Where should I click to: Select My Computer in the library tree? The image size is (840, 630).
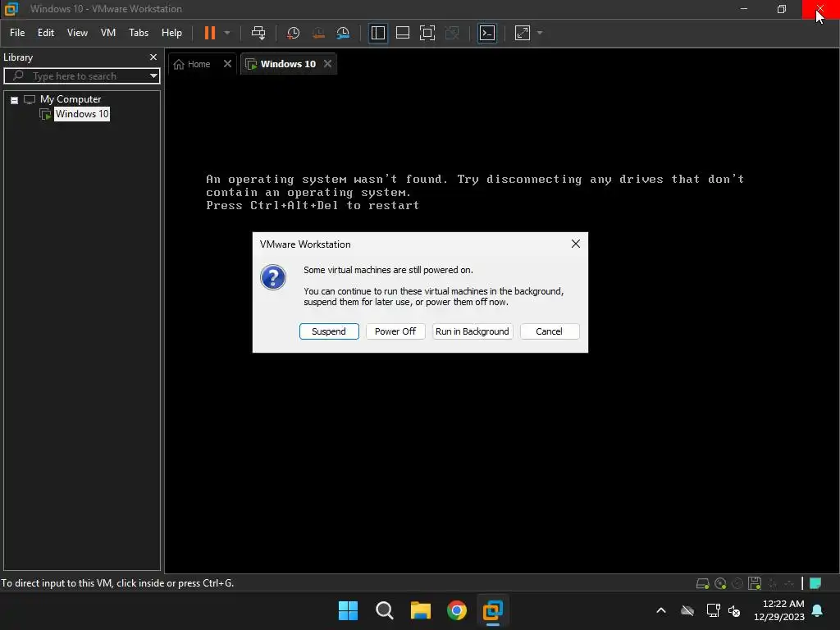(71, 99)
